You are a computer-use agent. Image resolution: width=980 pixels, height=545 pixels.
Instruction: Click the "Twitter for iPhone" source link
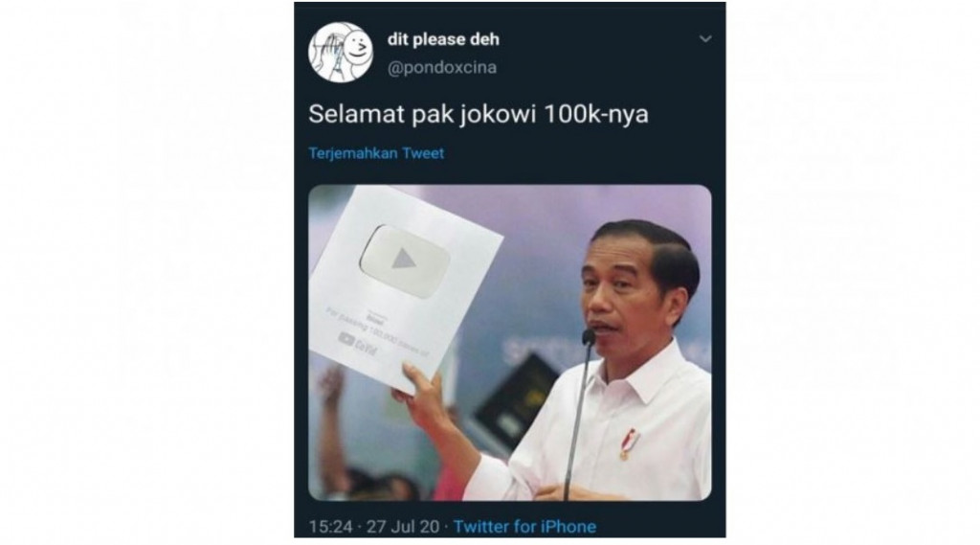524,527
